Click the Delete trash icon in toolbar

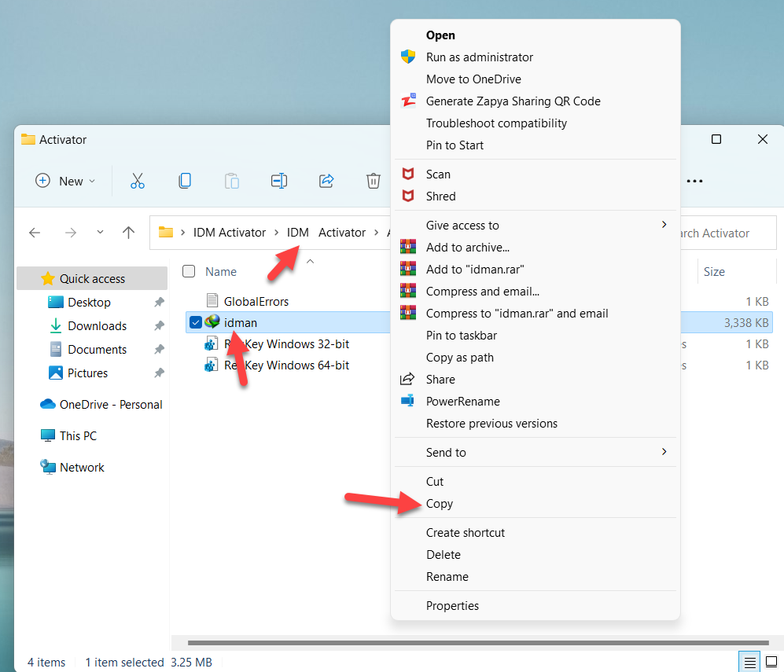(x=374, y=181)
